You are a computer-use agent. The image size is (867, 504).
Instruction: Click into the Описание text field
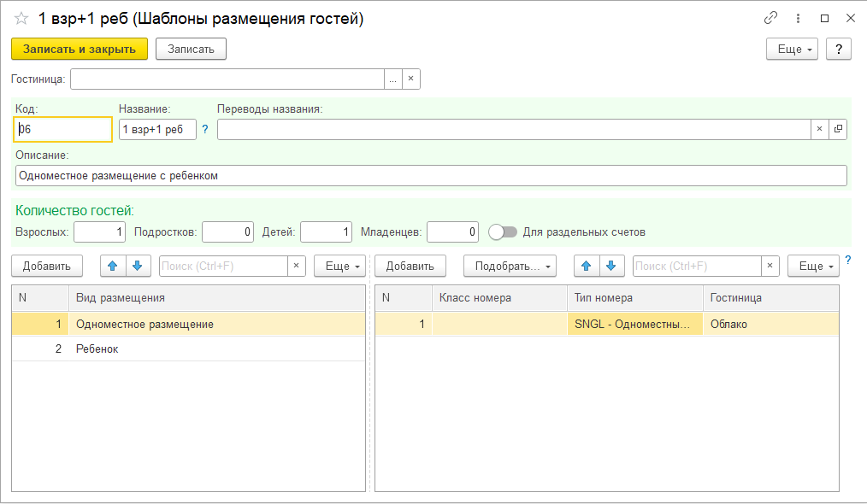430,175
